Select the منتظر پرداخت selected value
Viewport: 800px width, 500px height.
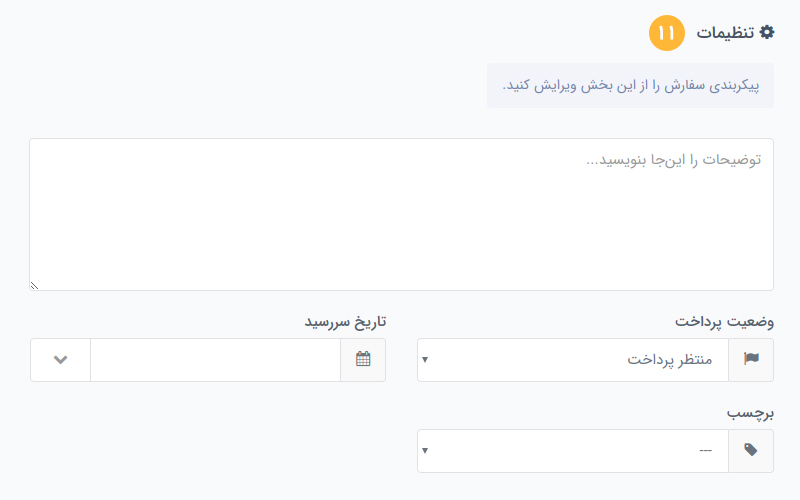coord(669,360)
